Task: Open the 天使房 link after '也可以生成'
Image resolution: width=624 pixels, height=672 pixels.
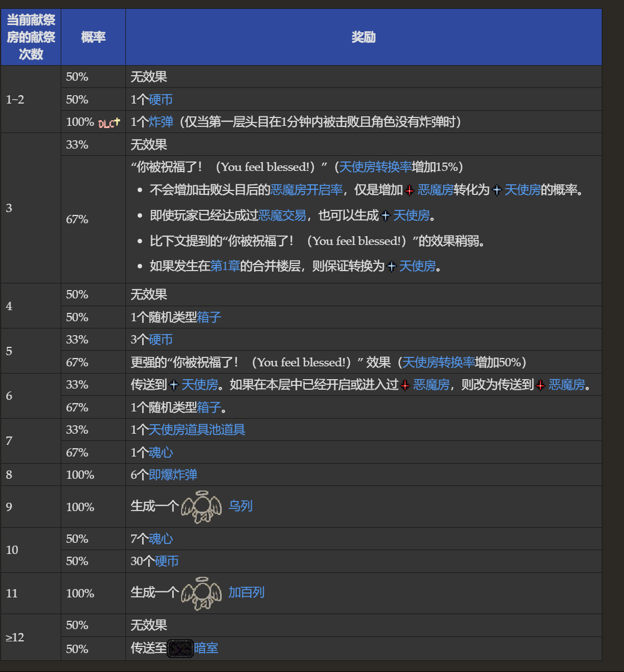Action: [x=412, y=215]
